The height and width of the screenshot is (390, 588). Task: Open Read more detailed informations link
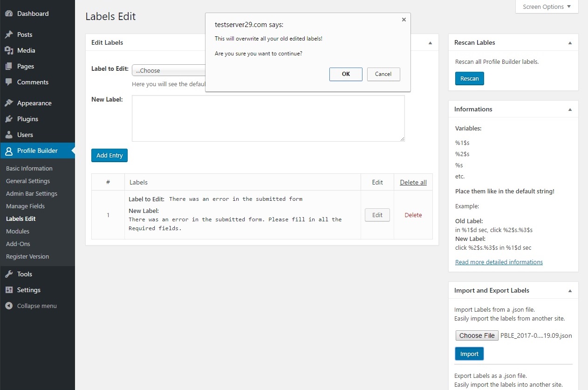click(x=499, y=262)
